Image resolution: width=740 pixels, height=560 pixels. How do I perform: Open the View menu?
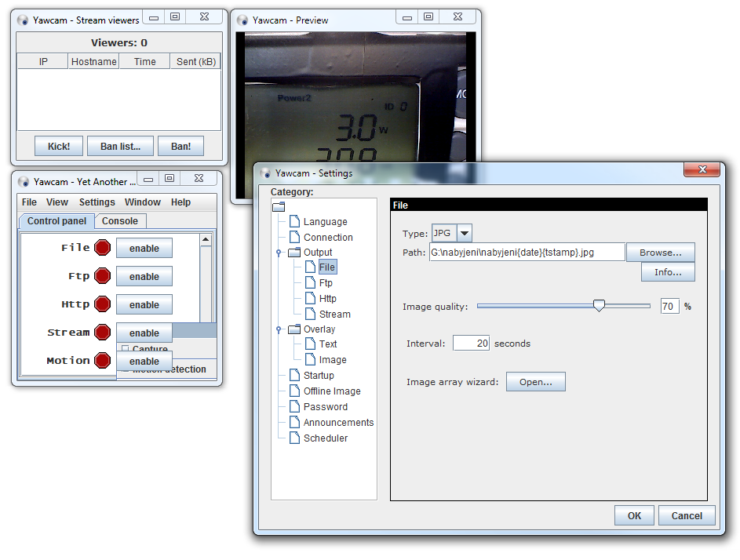click(57, 202)
